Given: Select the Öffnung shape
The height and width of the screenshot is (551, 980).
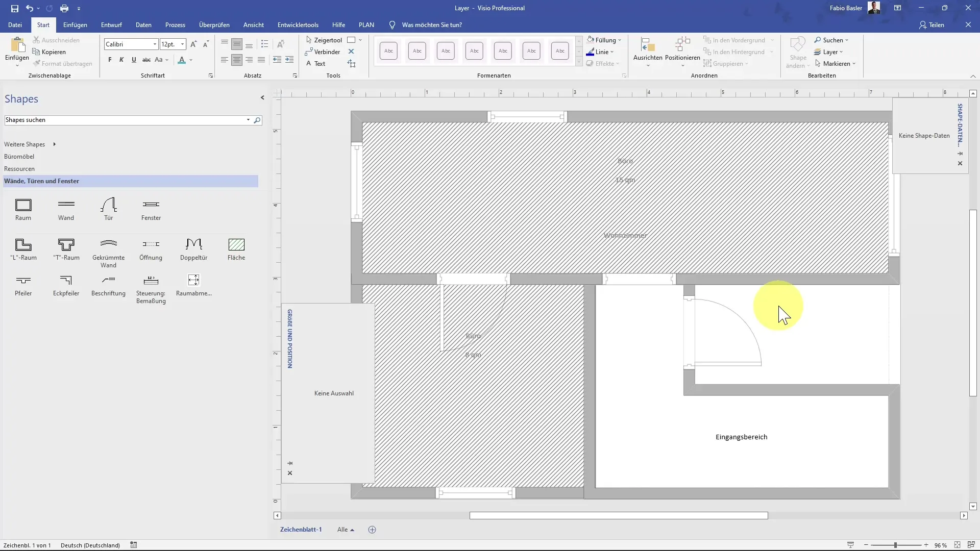Looking at the screenshot, I should pyautogui.click(x=151, y=249).
